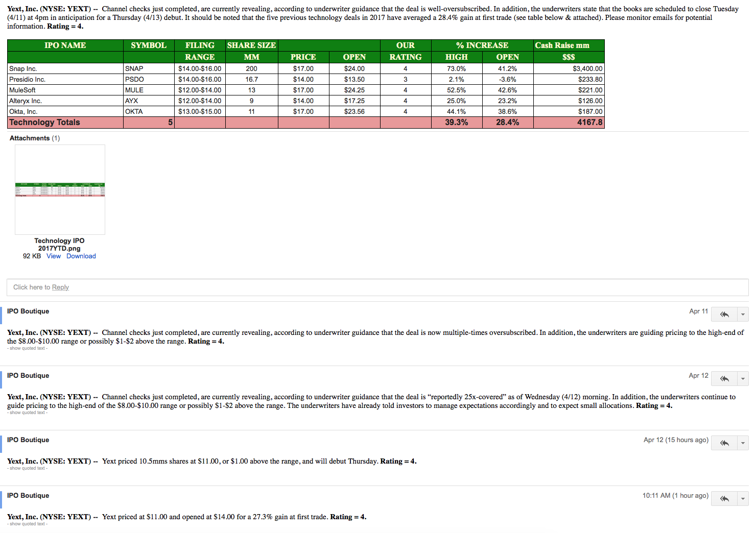This screenshot has height=533, width=756.
Task: Click IPO Boutique sender on 10:11 AM message
Action: point(28,496)
